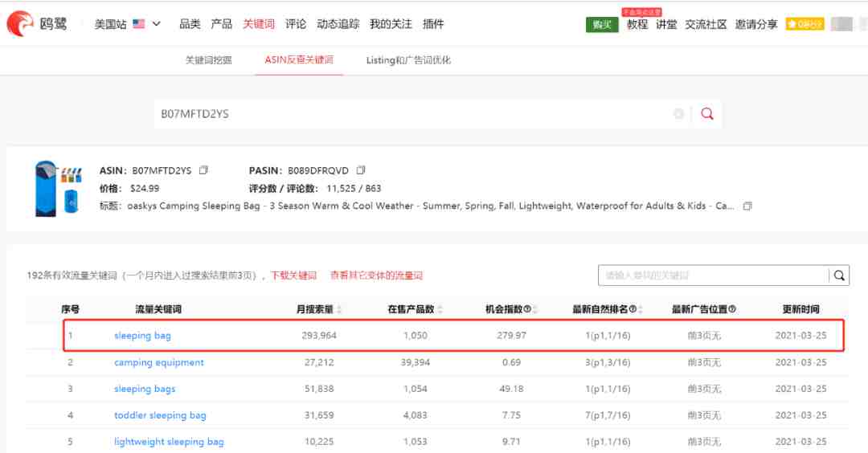Click 邀请分享 link
This screenshot has height=453, width=868.
(756, 24)
